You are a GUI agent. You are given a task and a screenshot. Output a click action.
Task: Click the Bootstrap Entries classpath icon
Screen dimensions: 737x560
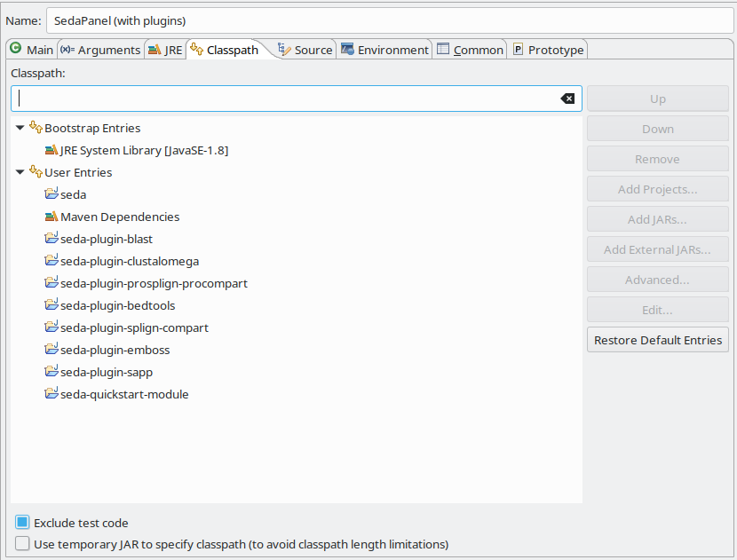coord(36,129)
